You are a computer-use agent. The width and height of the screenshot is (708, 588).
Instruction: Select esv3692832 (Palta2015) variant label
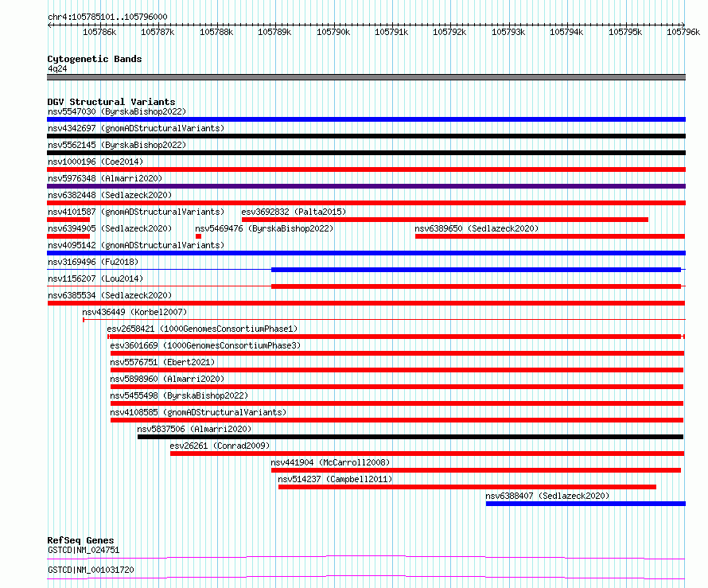tap(294, 212)
